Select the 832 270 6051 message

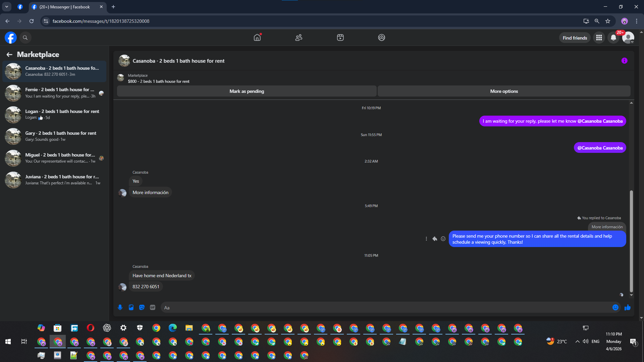[x=146, y=287]
